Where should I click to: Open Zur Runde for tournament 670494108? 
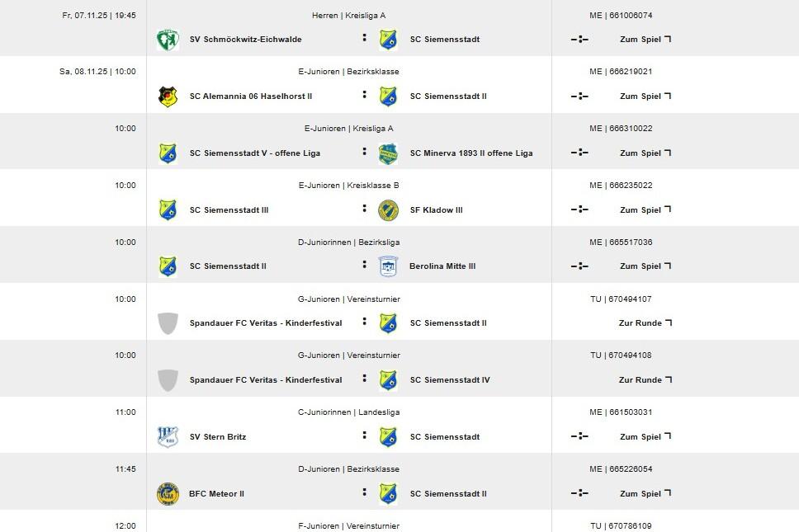click(645, 380)
